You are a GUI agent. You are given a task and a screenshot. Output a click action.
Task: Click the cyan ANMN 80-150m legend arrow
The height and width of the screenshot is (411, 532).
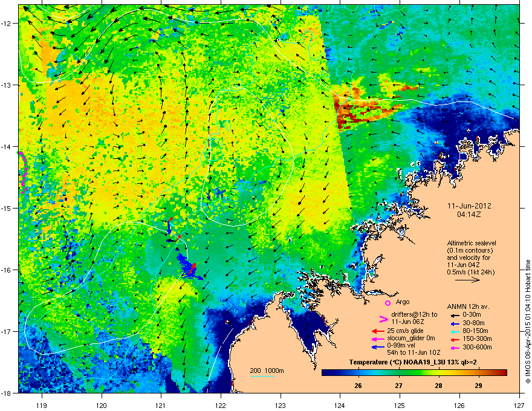tap(455, 331)
